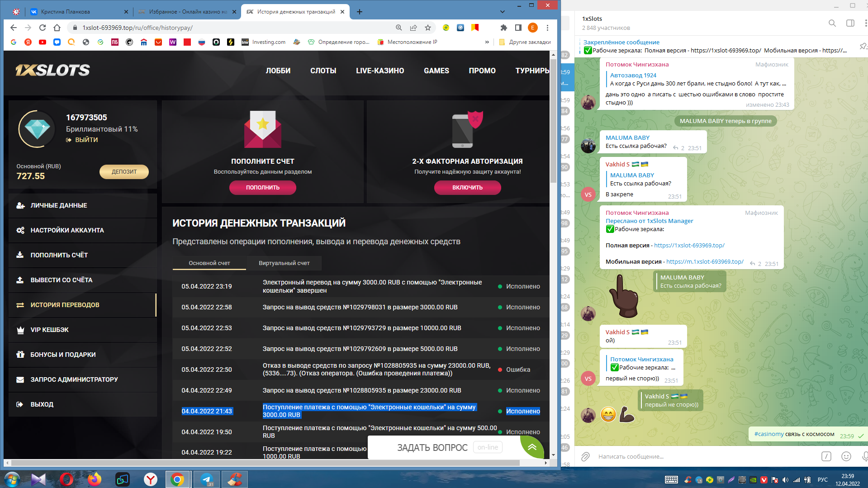Image resolution: width=868 pixels, height=488 pixels.
Task: Reload the 1xSlots page
Action: click(x=43, y=28)
